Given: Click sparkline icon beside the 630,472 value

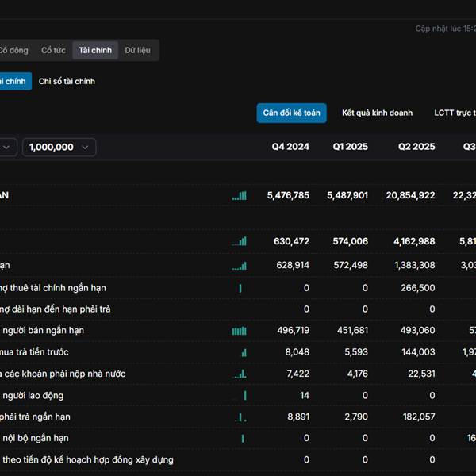Looking at the screenshot, I should tap(239, 241).
